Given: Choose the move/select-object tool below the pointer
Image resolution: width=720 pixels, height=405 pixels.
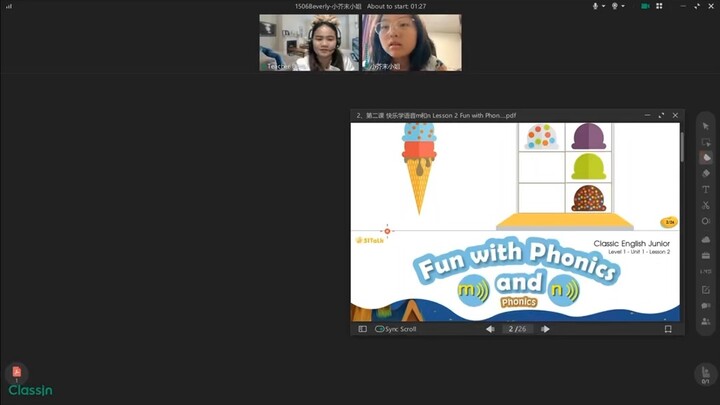Looking at the screenshot, I should click(x=706, y=142).
